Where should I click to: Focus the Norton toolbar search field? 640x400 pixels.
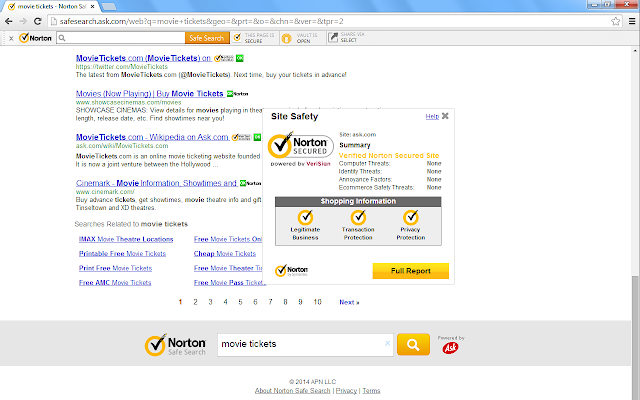pos(121,38)
